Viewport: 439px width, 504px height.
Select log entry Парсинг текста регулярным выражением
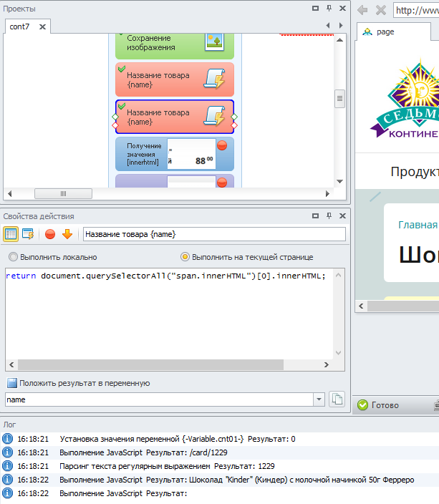219,466
